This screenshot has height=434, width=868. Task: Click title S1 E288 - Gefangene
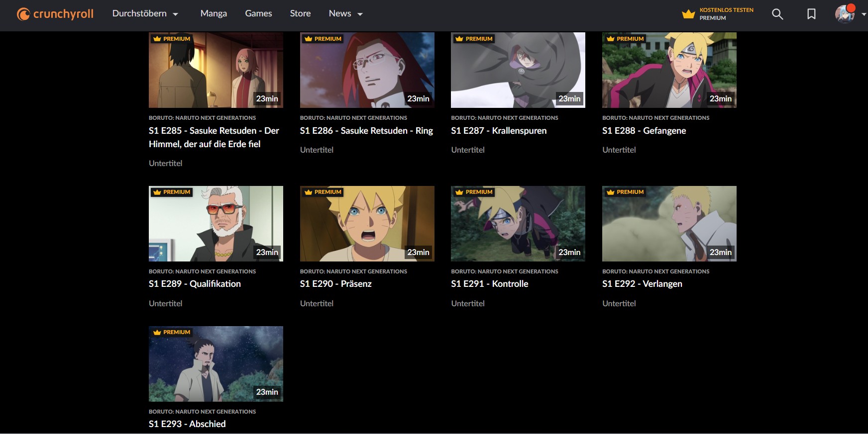(x=644, y=131)
